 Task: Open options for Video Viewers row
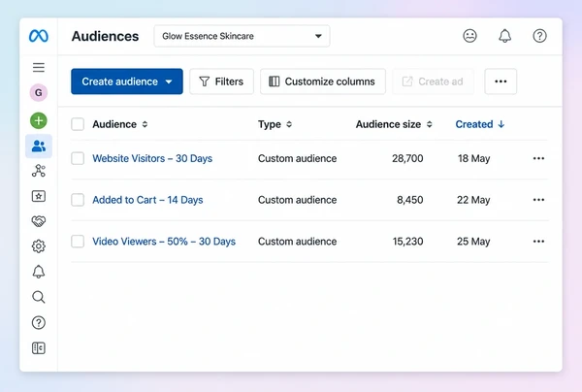pos(538,242)
